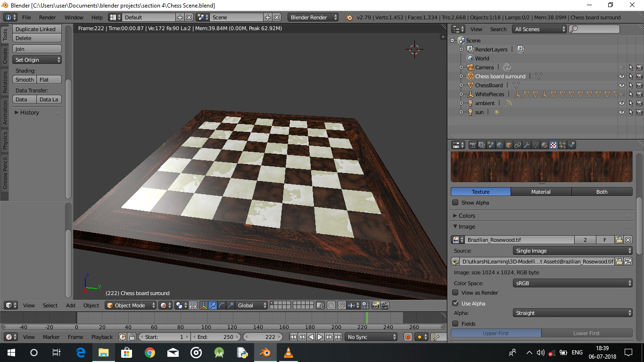
Task: Open the Physics properties tab
Action: point(571,145)
